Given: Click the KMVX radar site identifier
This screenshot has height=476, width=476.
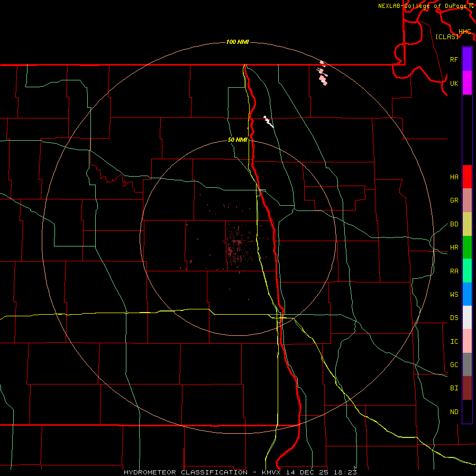Looking at the screenshot, I should [x=272, y=472].
